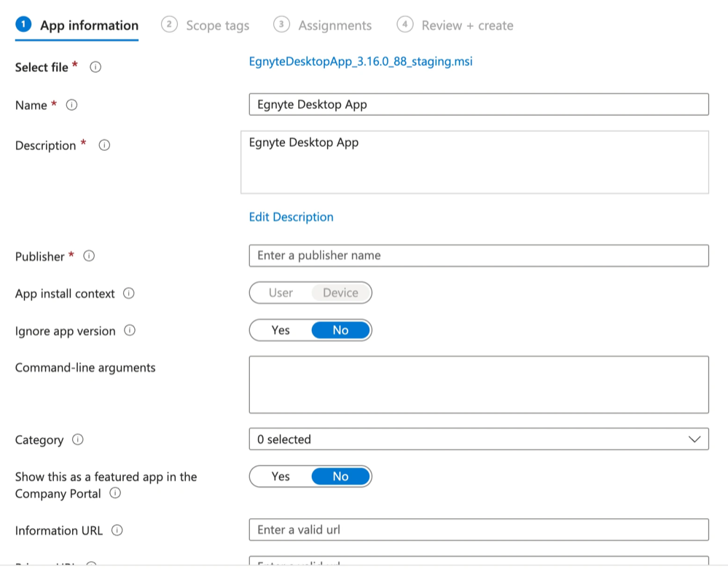The height and width of the screenshot is (575, 728).
Task: Go to the Scope tags step
Action: 206,26
